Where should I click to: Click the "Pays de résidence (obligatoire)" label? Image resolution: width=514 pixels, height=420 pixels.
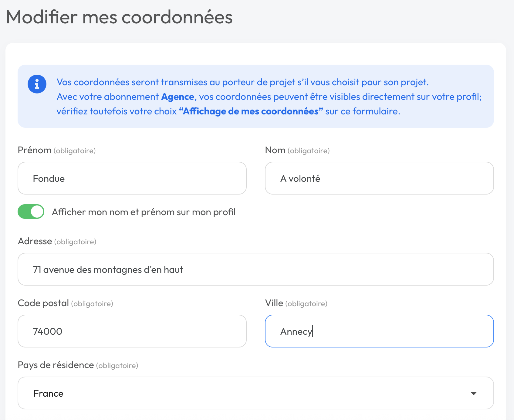coord(78,365)
